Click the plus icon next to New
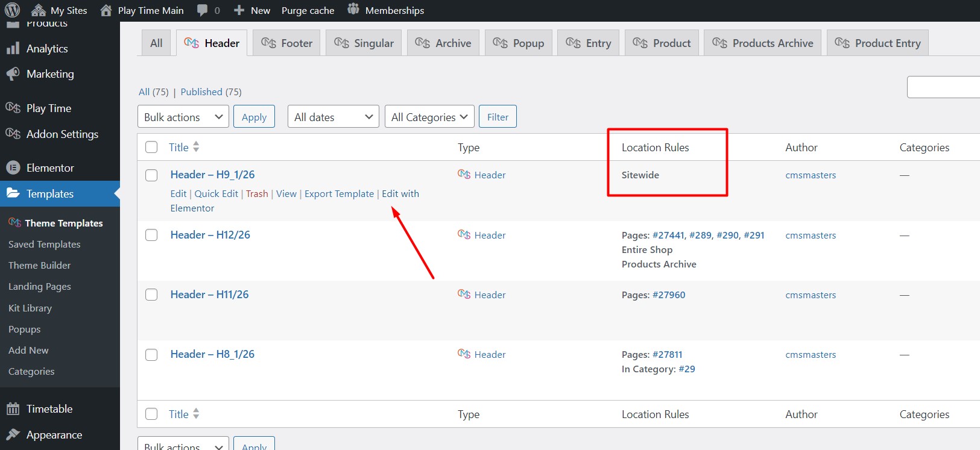 (239, 10)
